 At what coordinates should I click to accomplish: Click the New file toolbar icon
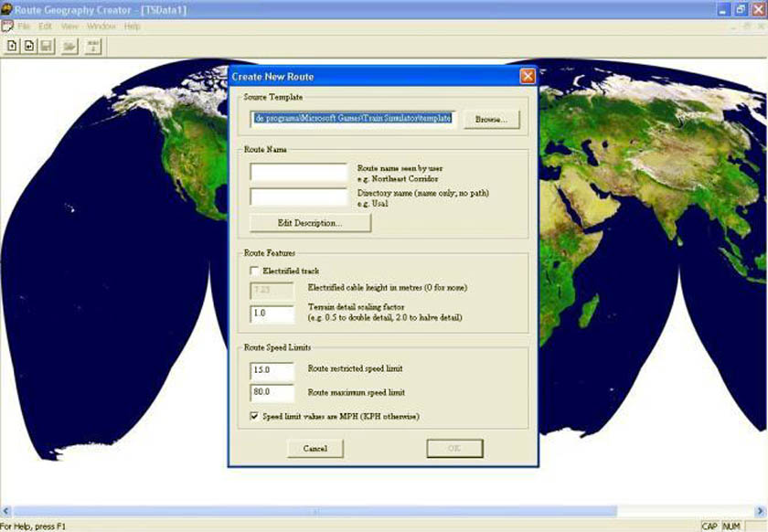pyautogui.click(x=13, y=46)
